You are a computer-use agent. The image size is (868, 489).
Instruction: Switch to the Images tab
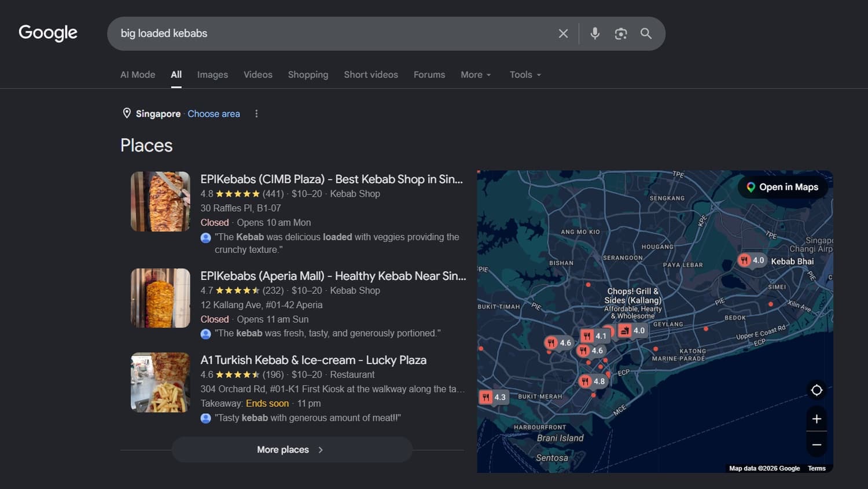(x=212, y=75)
